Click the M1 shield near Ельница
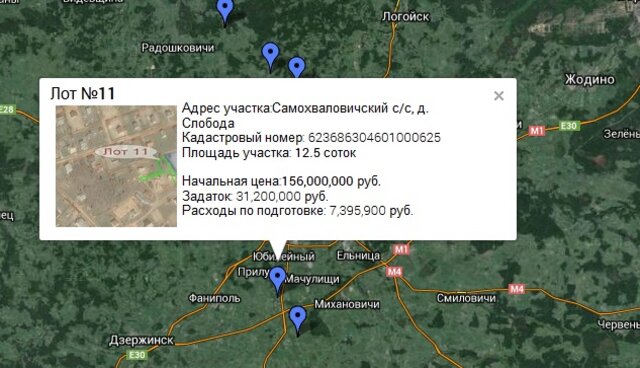This screenshot has height=368, width=640. 401,249
